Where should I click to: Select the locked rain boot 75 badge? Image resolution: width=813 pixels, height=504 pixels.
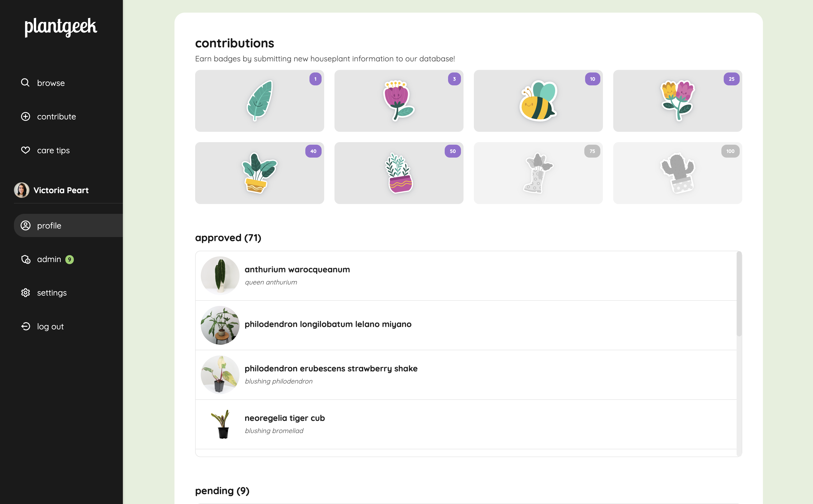(x=538, y=173)
